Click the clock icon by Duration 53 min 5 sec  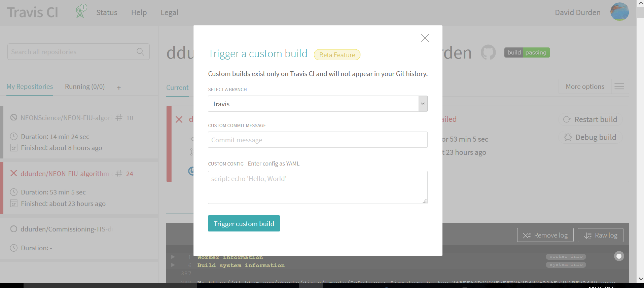14,192
